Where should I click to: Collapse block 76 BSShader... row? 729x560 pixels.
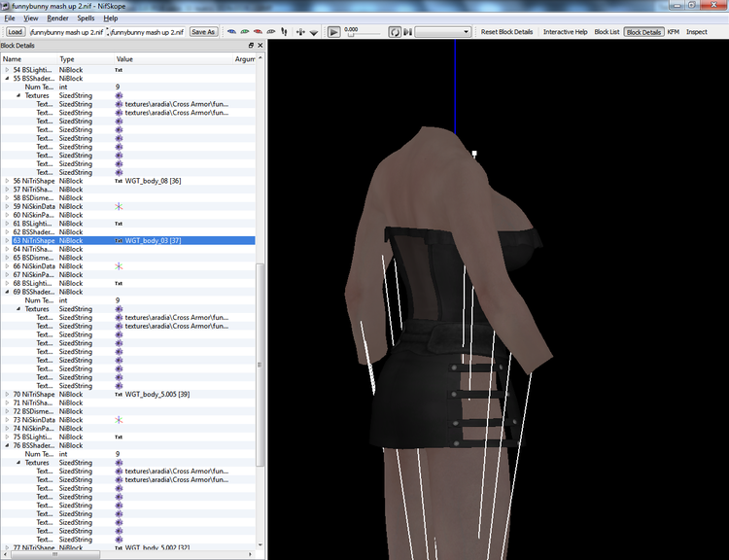pyautogui.click(x=7, y=445)
